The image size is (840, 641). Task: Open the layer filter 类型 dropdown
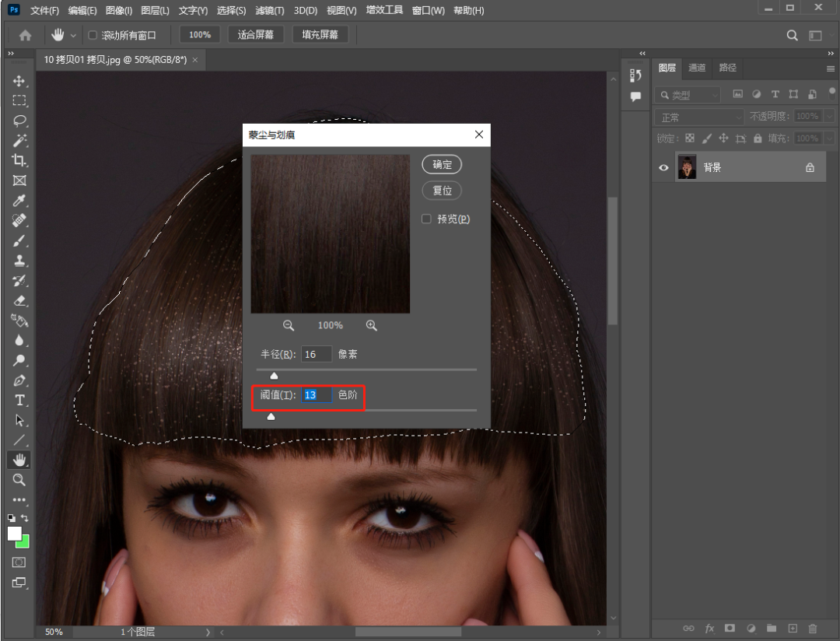coord(688,95)
